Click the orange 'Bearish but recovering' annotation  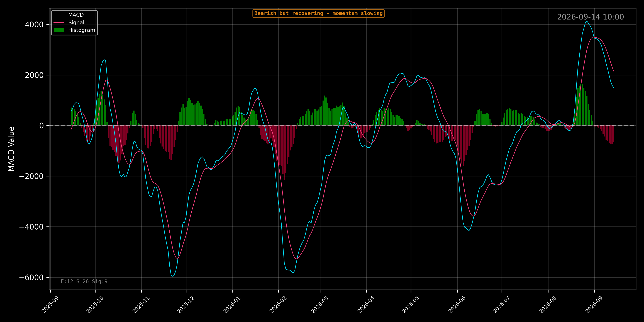pos(318,13)
